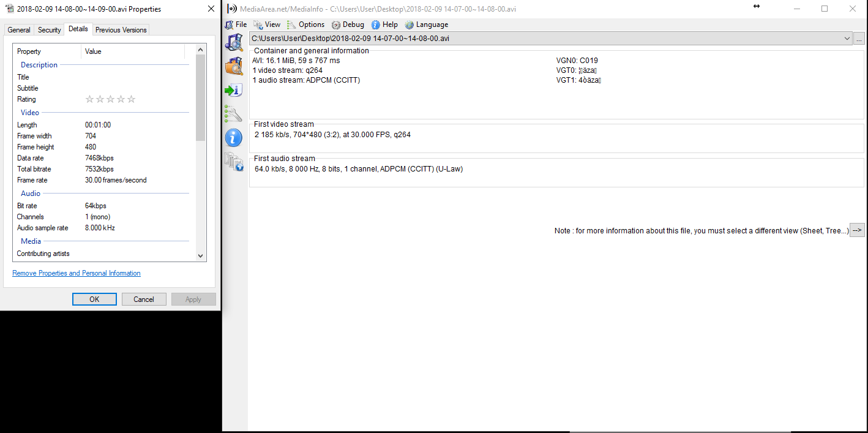Click the details list scroll-up arrow

click(201, 49)
